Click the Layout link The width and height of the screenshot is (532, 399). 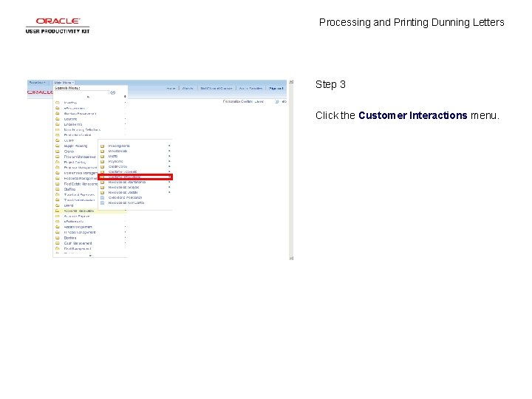click(x=259, y=101)
